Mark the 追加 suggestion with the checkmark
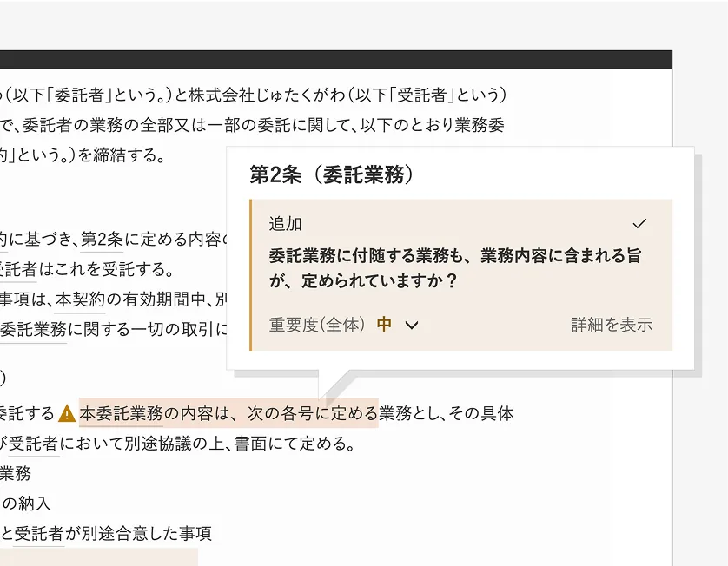The width and height of the screenshot is (728, 566). click(639, 224)
